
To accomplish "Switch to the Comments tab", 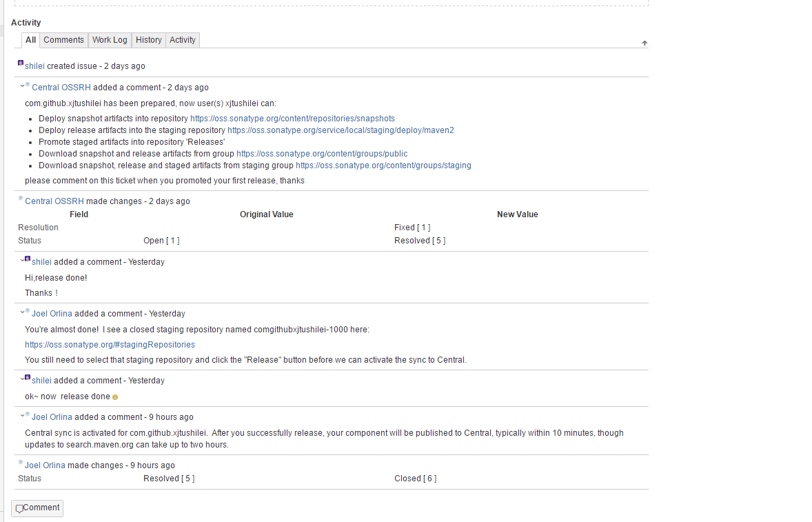I will 63,40.
